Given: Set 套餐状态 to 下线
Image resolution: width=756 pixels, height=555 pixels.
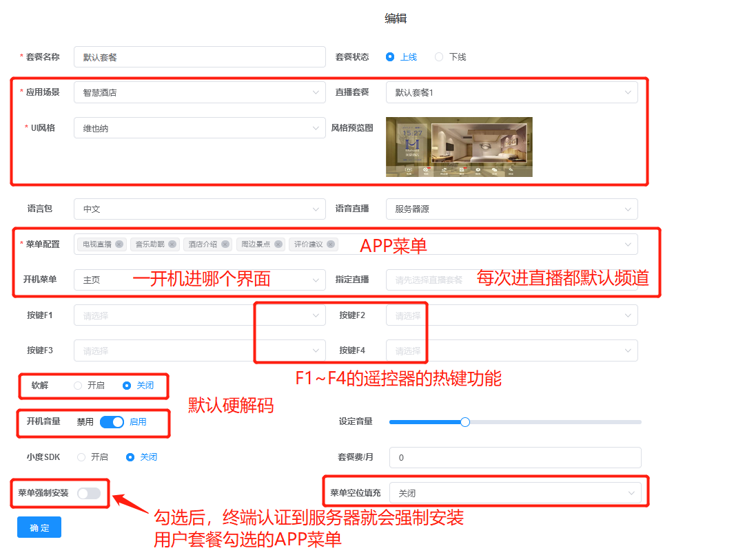Looking at the screenshot, I should pyautogui.click(x=439, y=57).
